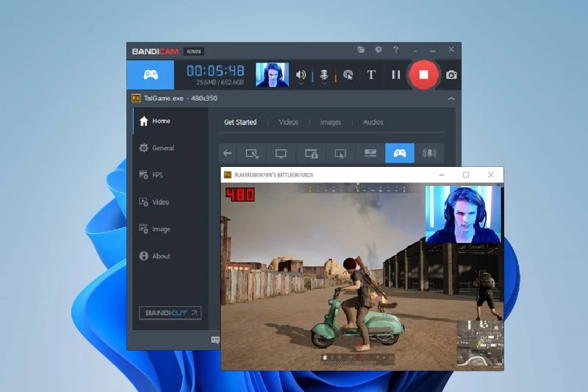Switch to the Get Started tab
The width and height of the screenshot is (588, 392).
pyautogui.click(x=240, y=122)
